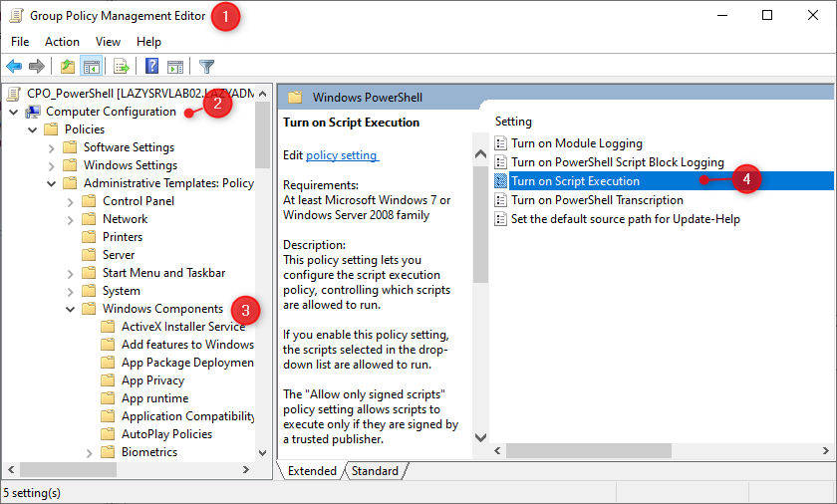The width and height of the screenshot is (837, 504).
Task: Click the Turn on Script Execution policy icon
Action: click(500, 181)
